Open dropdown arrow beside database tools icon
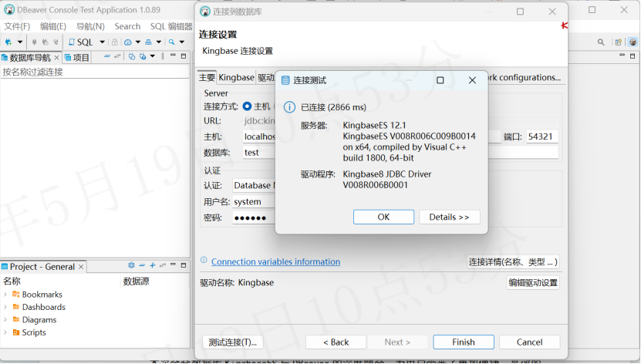 [x=159, y=42]
